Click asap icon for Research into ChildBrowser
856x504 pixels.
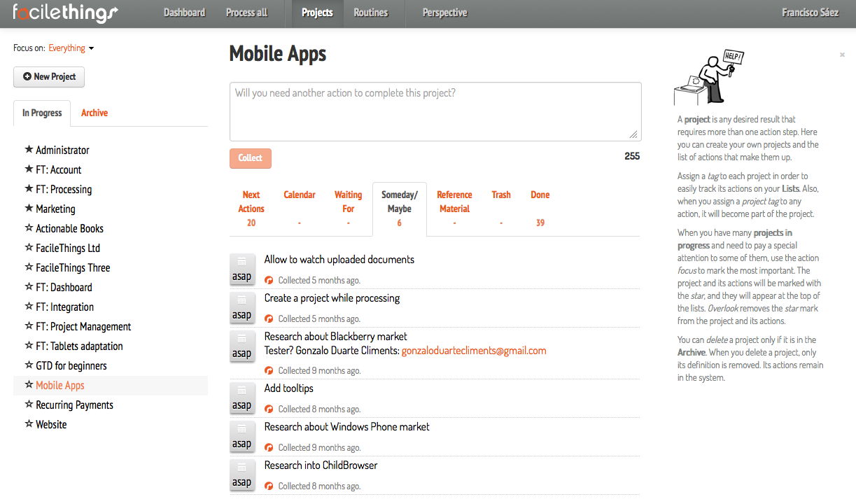[241, 475]
